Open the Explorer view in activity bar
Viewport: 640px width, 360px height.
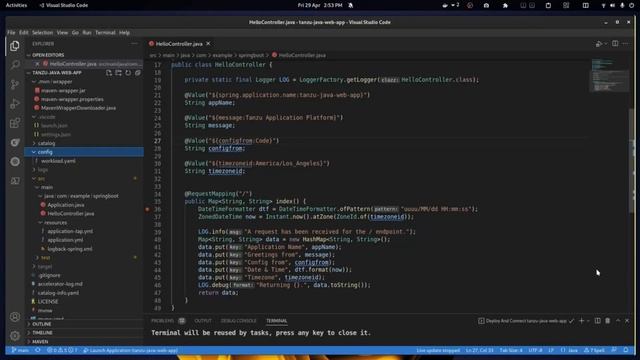pyautogui.click(x=15, y=46)
